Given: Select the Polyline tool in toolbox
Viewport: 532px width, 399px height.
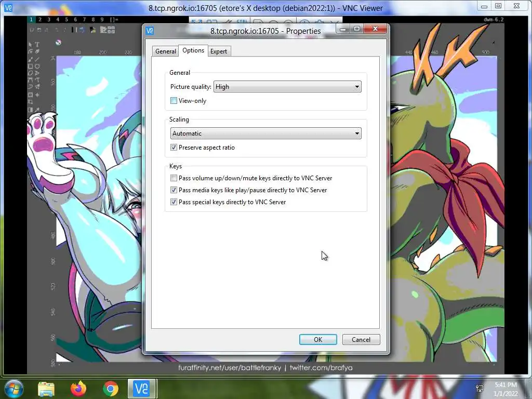Looking at the screenshot, I should coord(37,73).
